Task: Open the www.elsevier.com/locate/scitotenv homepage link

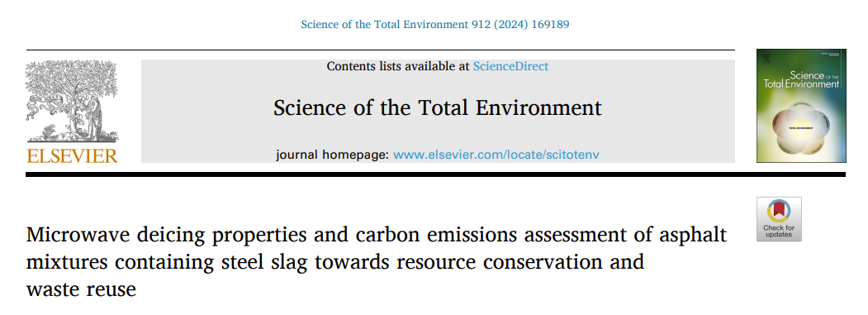Action: click(496, 155)
